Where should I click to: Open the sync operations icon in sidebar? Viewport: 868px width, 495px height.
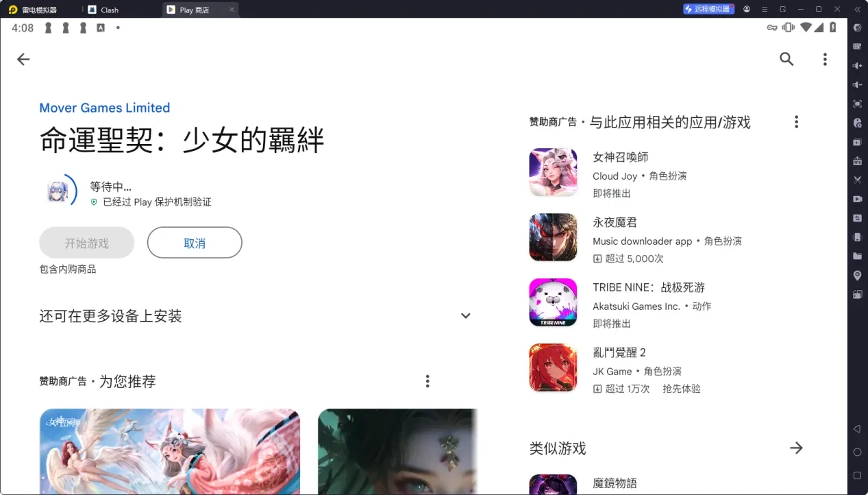(x=857, y=218)
